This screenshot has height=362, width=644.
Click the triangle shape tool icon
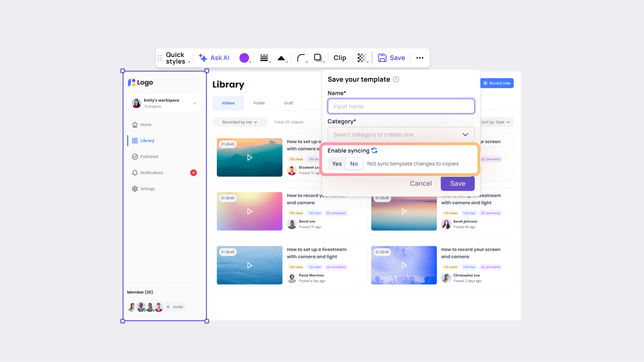(281, 58)
